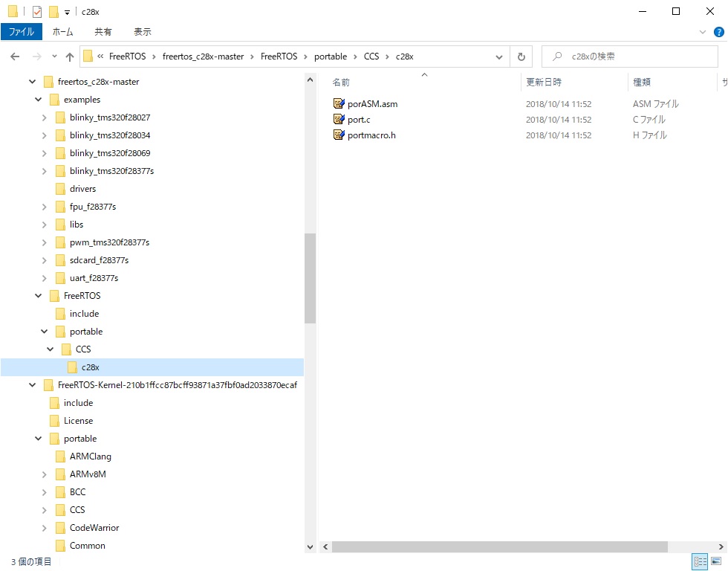This screenshot has width=728, height=571.
Task: Sort by the 更新日時 column header
Action: 544,83
